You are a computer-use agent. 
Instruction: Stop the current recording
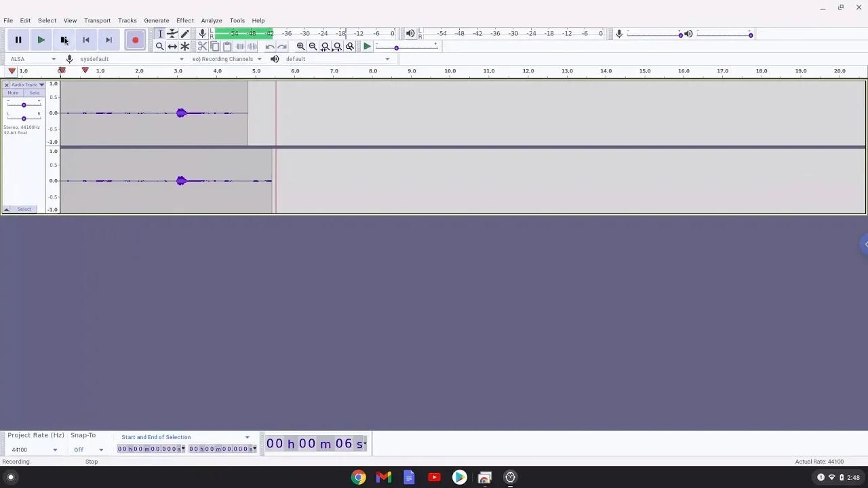coord(64,39)
